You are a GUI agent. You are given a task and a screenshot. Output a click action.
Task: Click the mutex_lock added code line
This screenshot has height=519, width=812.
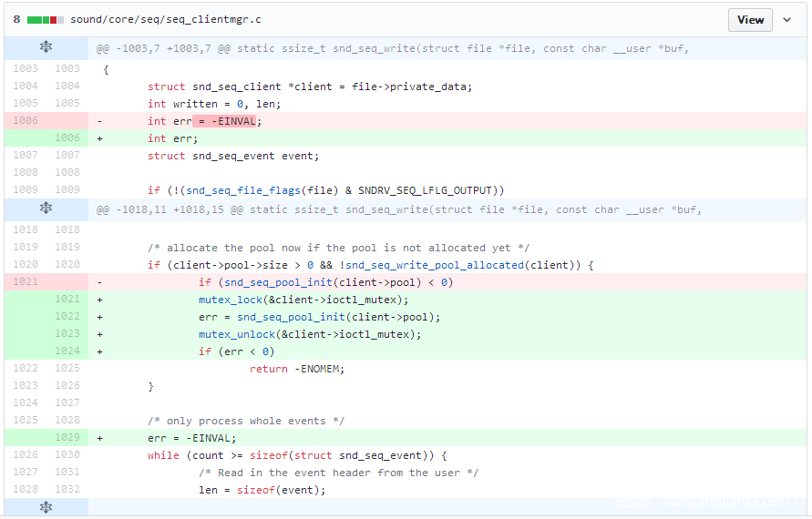303,300
